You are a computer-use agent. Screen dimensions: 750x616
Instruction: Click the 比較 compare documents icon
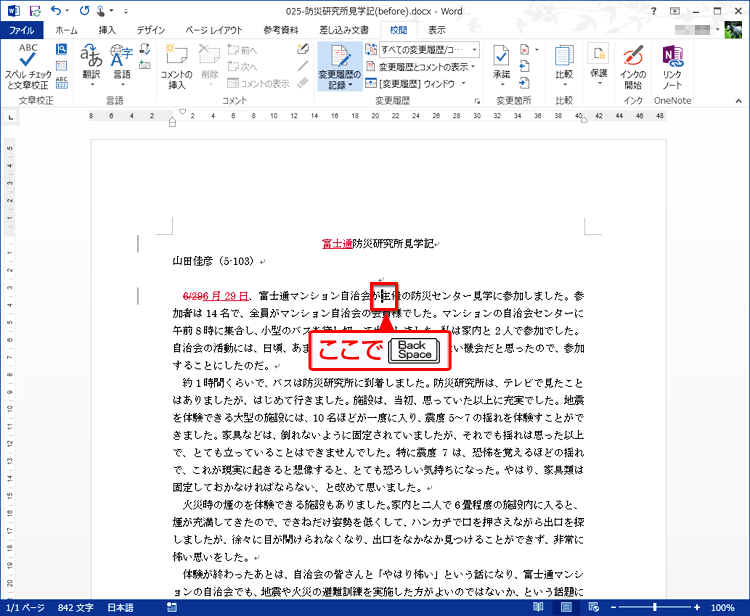[564, 66]
